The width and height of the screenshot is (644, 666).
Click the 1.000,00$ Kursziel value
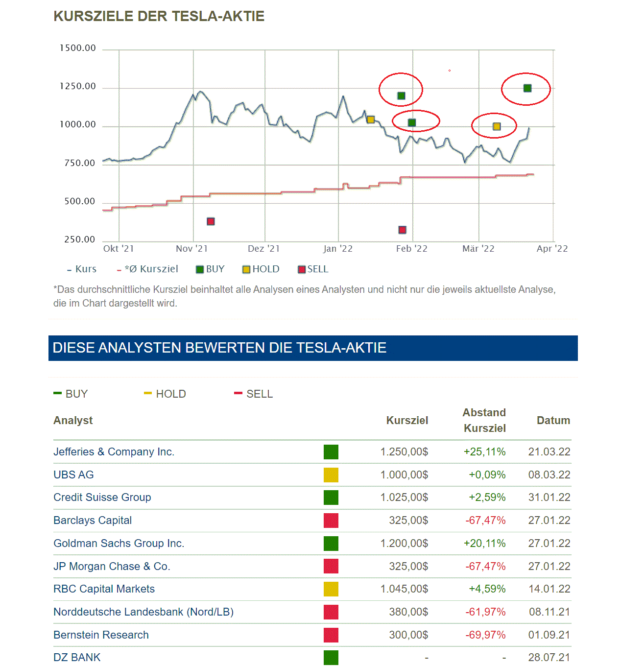tap(404, 475)
